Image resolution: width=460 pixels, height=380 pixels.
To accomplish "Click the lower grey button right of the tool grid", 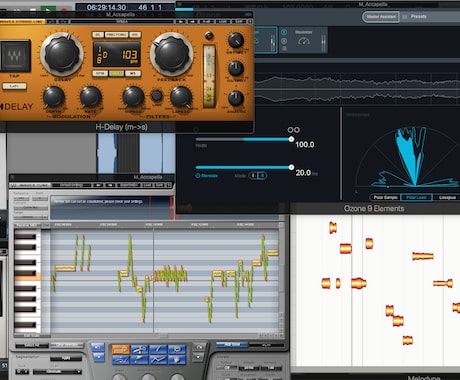I will pos(199,357).
